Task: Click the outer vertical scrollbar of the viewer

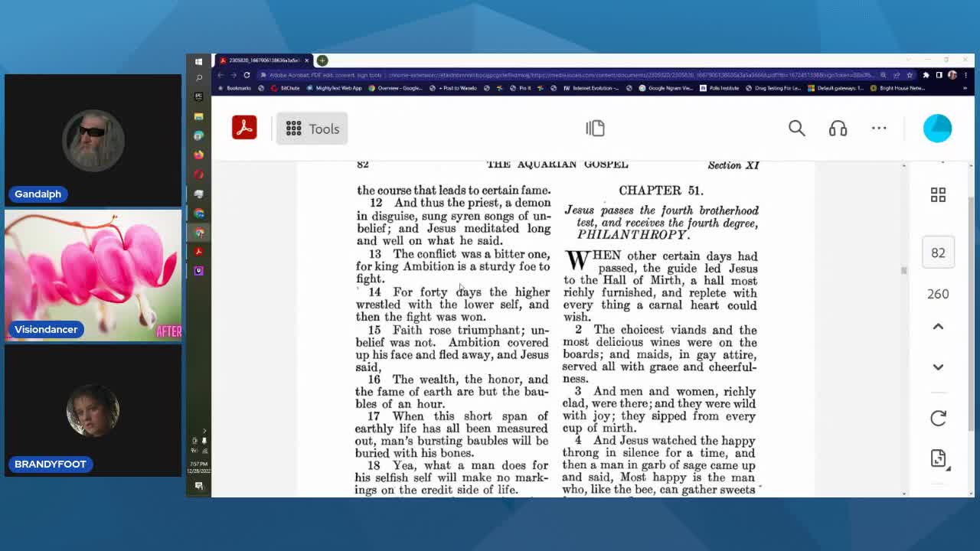Action: [x=971, y=314]
